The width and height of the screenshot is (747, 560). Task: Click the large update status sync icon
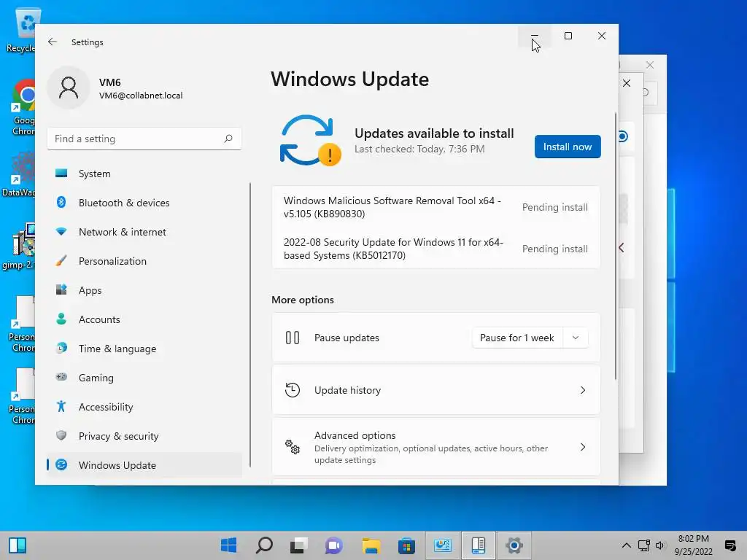[310, 140]
